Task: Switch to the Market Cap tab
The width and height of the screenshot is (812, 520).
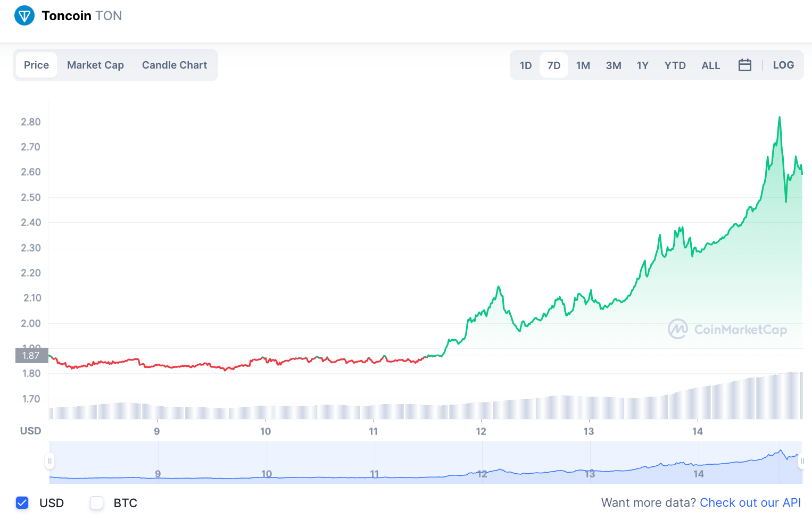Action: (x=95, y=65)
